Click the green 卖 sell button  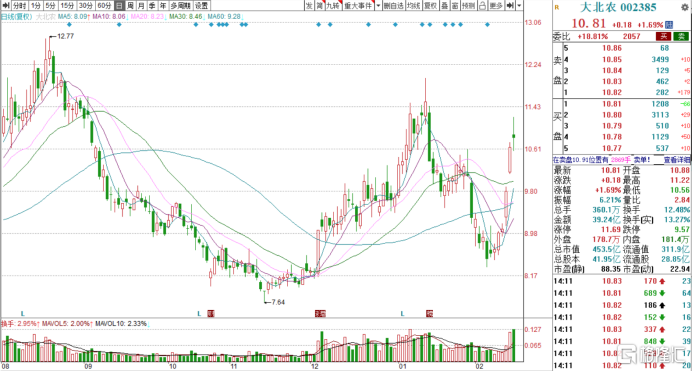click(x=681, y=36)
